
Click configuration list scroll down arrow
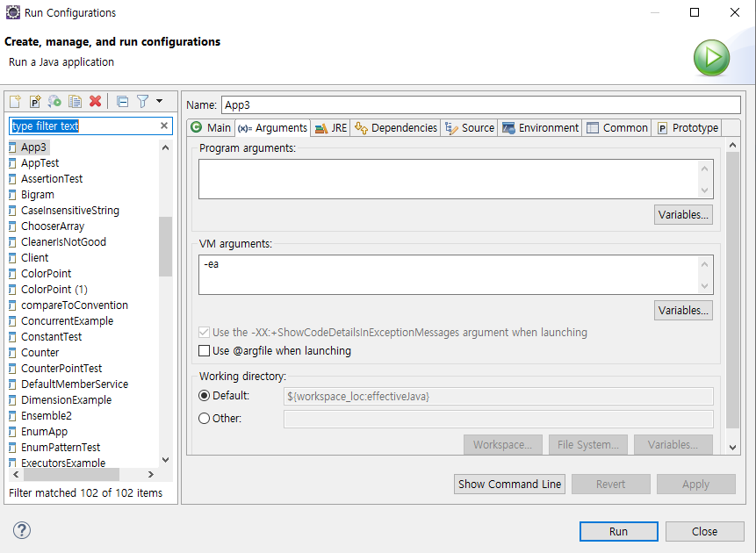point(165,460)
